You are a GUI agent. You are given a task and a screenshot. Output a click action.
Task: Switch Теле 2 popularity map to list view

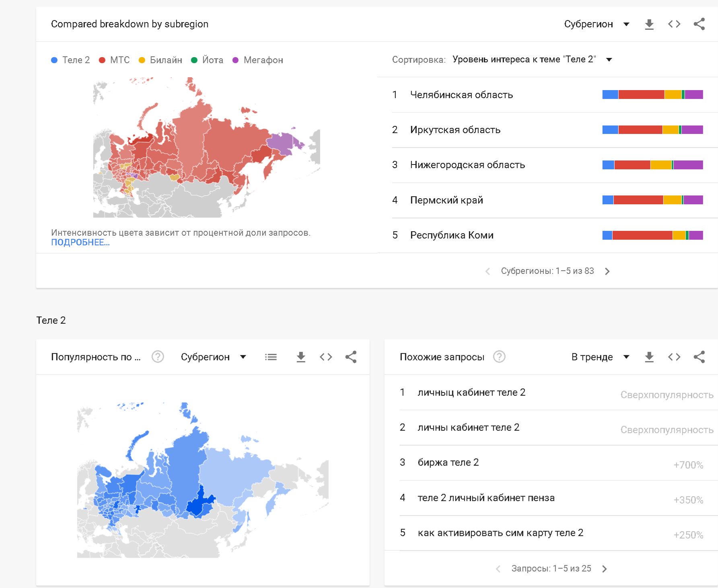(271, 357)
